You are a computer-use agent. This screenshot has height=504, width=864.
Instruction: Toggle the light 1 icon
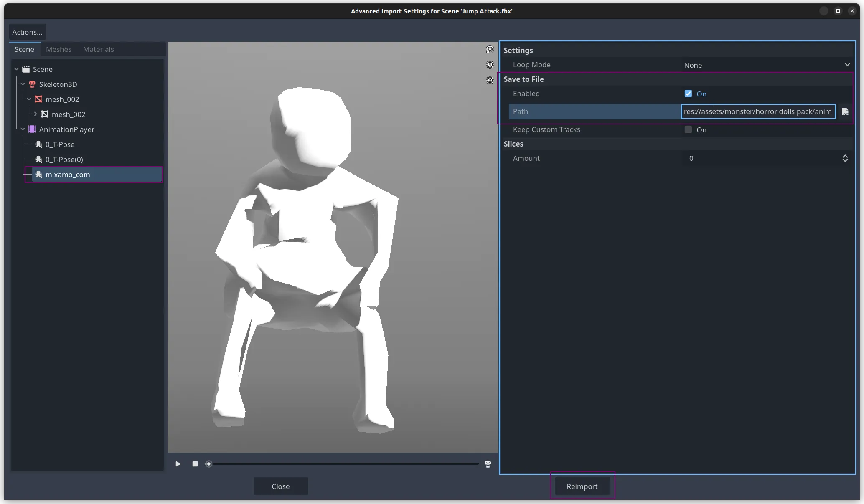490,65
